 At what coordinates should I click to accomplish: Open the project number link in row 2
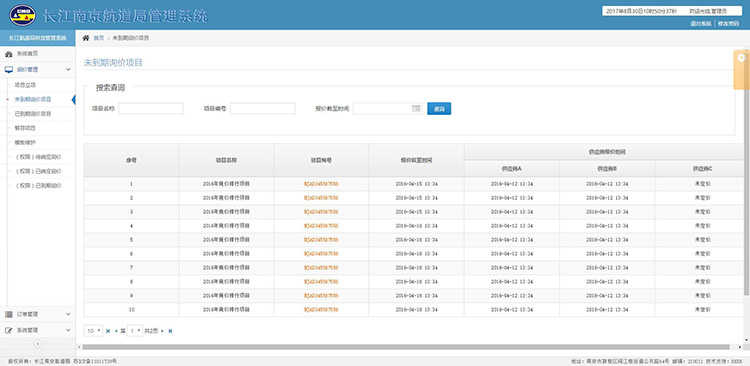point(321,198)
